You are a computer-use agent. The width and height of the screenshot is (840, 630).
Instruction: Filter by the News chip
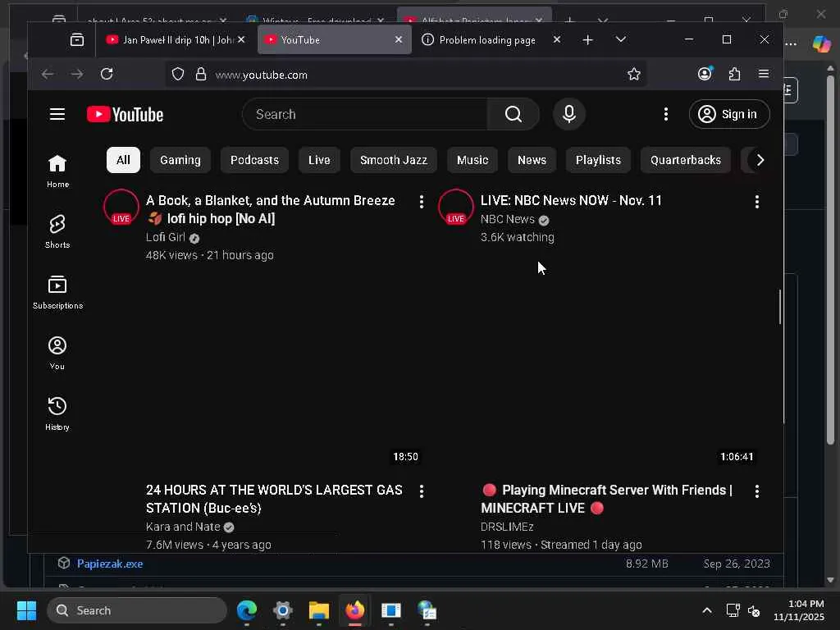[x=532, y=160]
